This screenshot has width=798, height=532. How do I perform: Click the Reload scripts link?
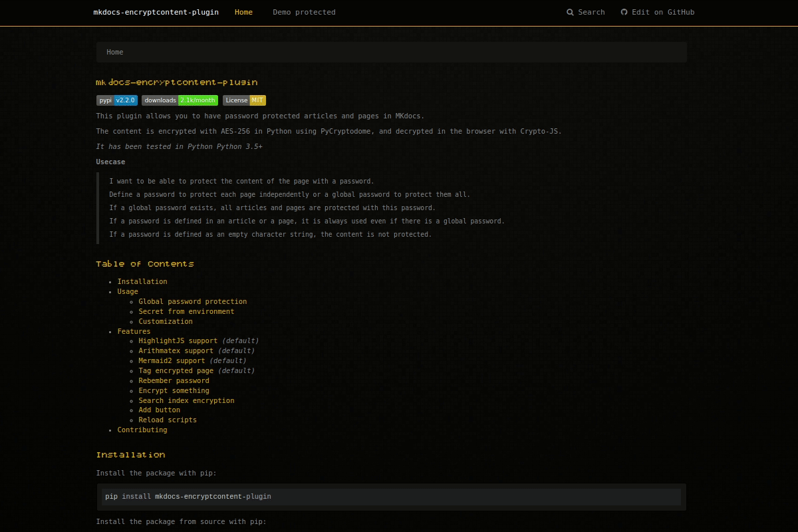click(168, 420)
